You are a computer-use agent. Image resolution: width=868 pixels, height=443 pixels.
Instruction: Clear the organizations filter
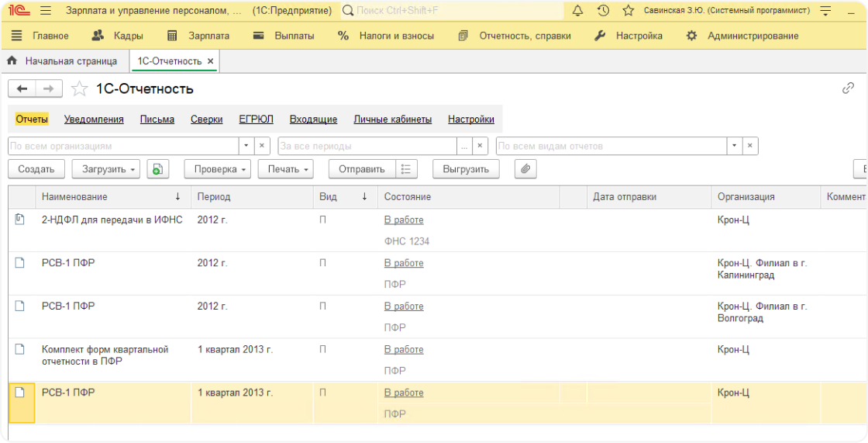coord(262,146)
